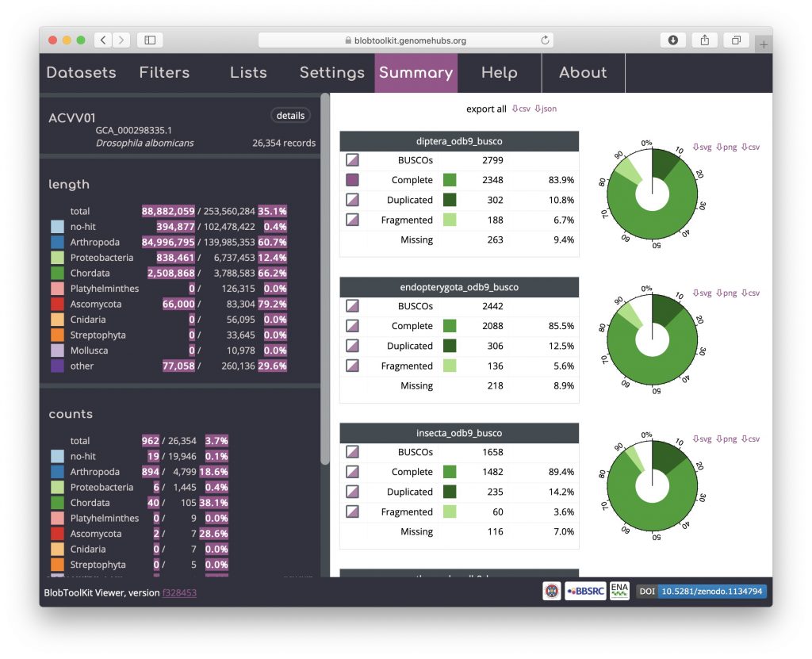
Task: Click the Zenodo DOI badge
Action: 701,592
